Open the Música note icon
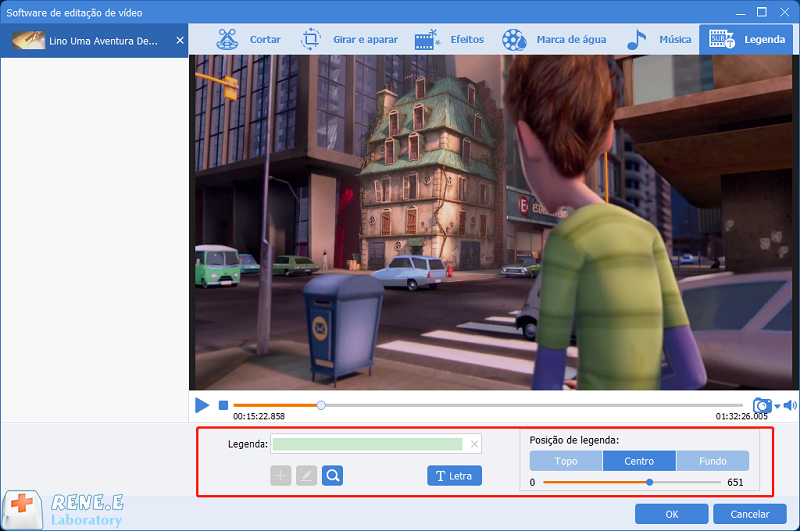Viewport: 800px width, 531px height. [x=636, y=39]
